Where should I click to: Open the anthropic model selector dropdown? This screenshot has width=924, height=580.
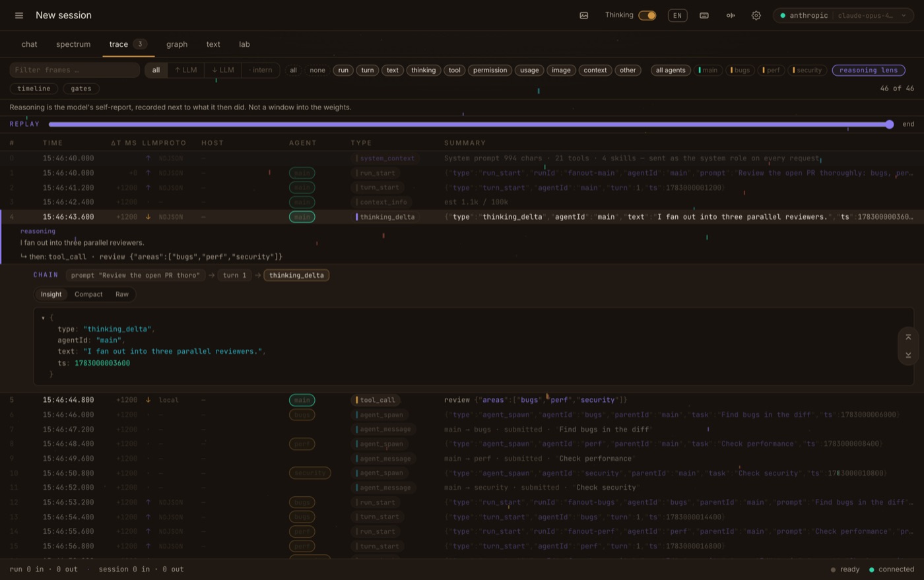[845, 15]
